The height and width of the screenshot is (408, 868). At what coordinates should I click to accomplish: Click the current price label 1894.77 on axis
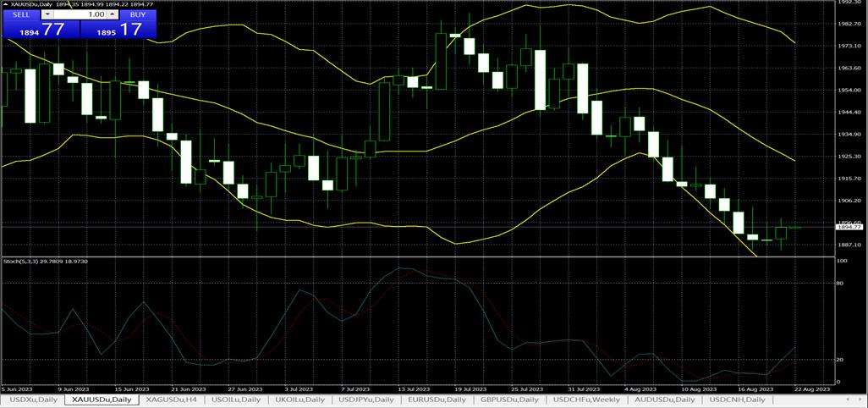848,227
